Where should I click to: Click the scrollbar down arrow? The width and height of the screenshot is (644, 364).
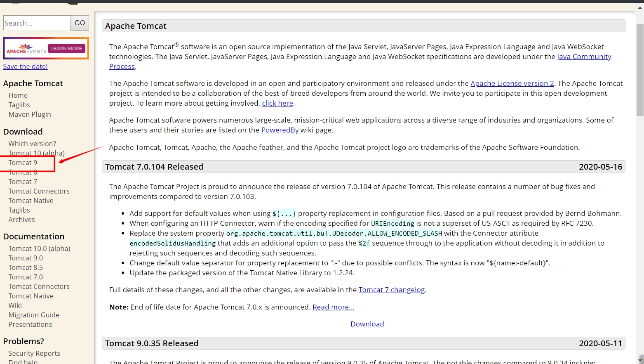640,360
